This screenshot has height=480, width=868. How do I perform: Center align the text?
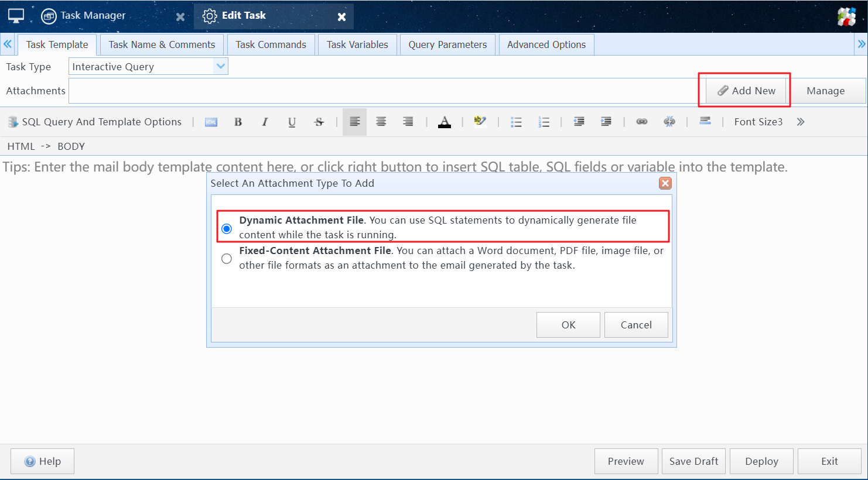point(381,122)
